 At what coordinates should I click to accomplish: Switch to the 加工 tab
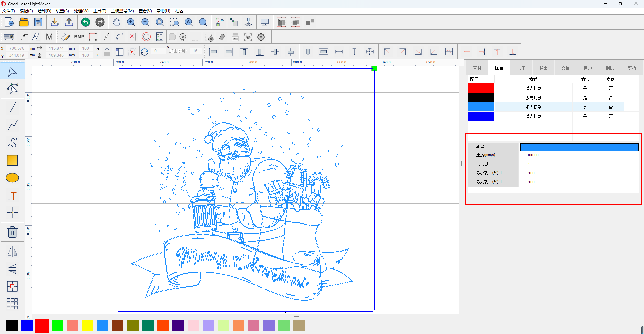pos(521,68)
